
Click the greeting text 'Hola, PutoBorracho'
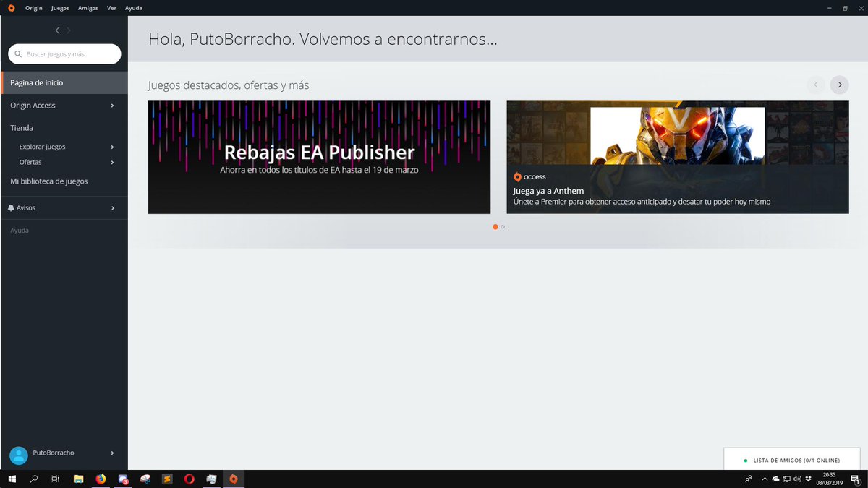pos(221,39)
